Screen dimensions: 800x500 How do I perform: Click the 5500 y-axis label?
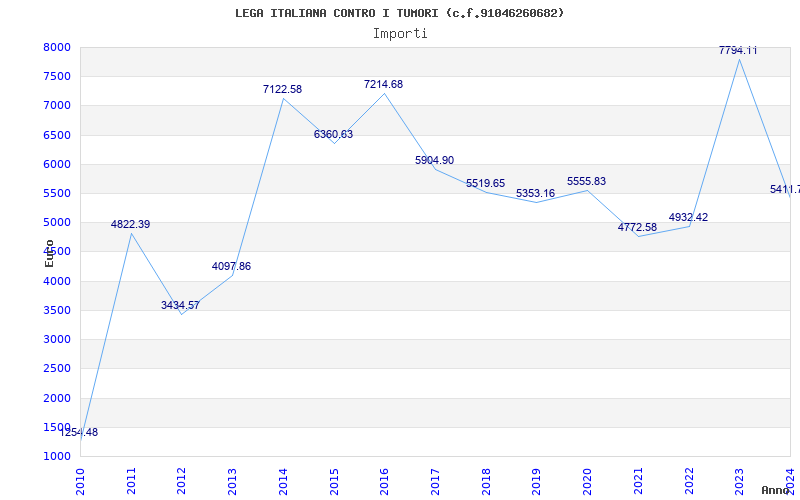click(x=57, y=193)
